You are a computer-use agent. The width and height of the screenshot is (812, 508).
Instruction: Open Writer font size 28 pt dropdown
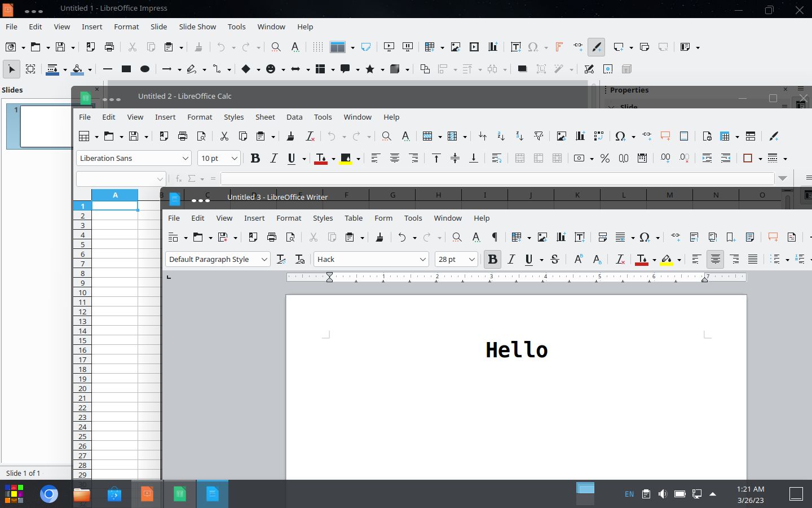click(x=472, y=259)
